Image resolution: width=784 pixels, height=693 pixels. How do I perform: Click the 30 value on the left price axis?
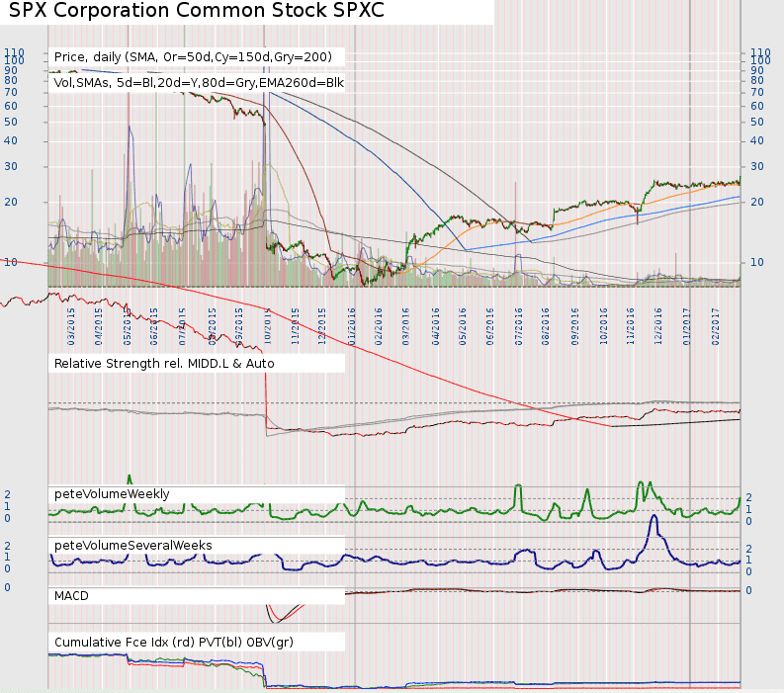coord(11,166)
